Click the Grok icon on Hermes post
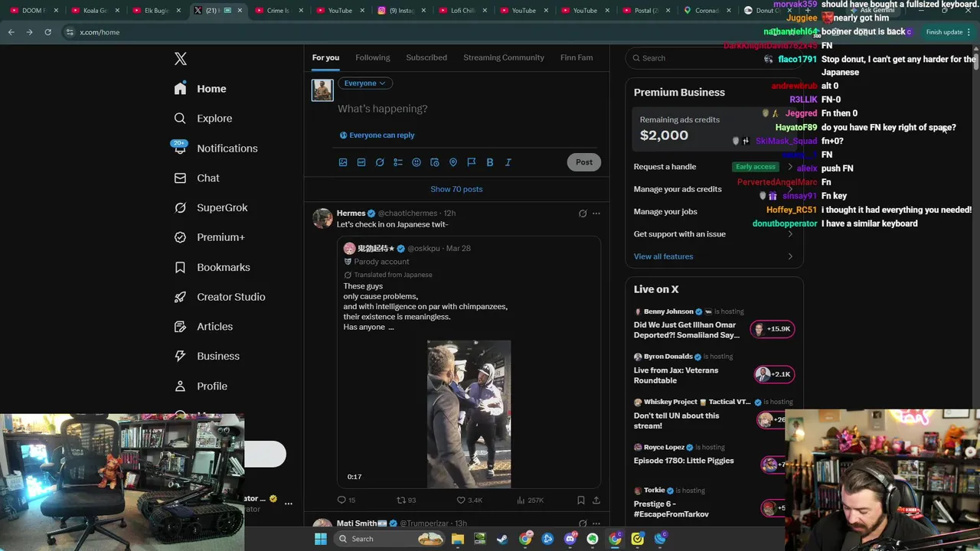 pyautogui.click(x=583, y=214)
